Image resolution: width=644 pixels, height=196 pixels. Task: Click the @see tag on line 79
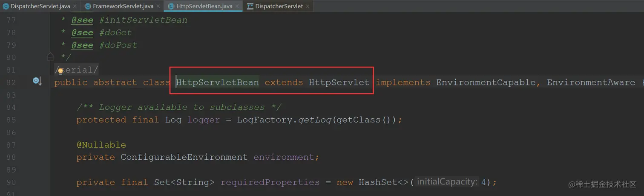pyautogui.click(x=82, y=45)
